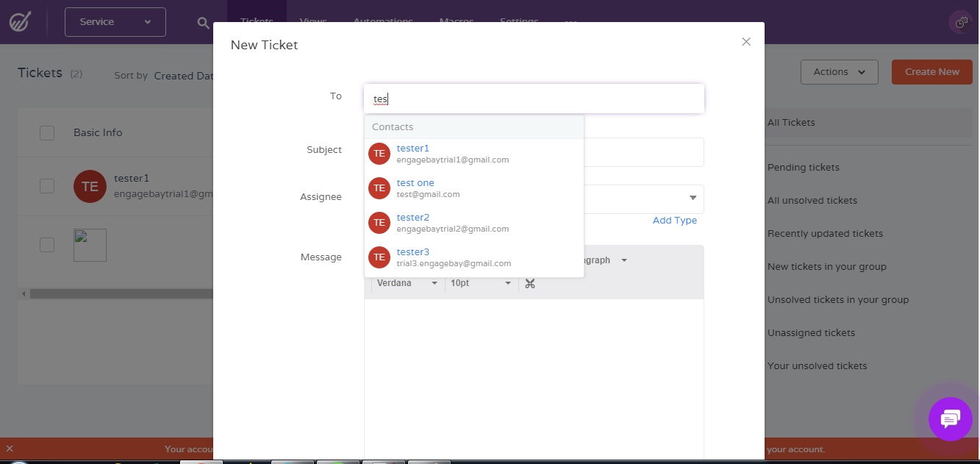Check the tester1 ticket checkbox
Image resolution: width=980 pixels, height=464 pixels.
47,186
